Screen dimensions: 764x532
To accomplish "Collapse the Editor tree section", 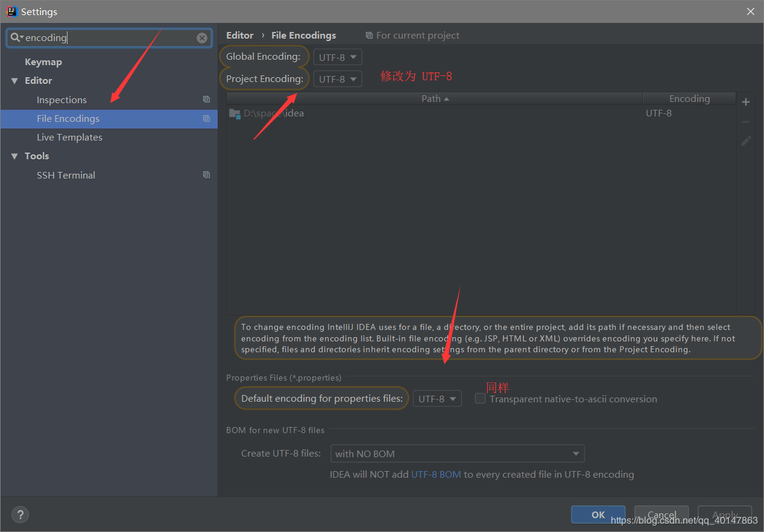I will pyautogui.click(x=14, y=81).
